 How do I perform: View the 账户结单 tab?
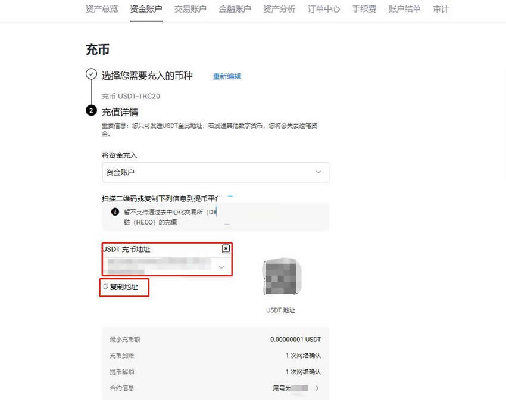(404, 9)
